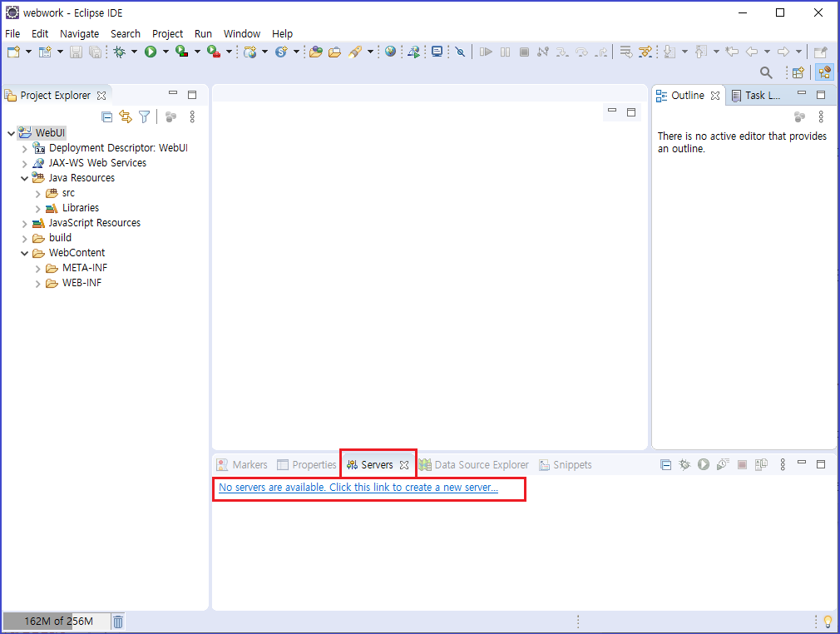This screenshot has width=840, height=634.
Task: Switch to the Task List tab
Action: [x=756, y=96]
